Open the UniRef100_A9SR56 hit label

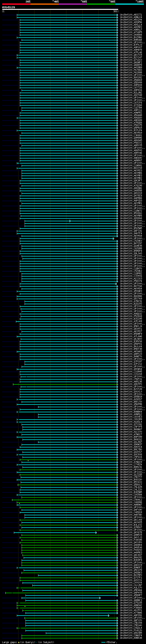click(131, 22)
